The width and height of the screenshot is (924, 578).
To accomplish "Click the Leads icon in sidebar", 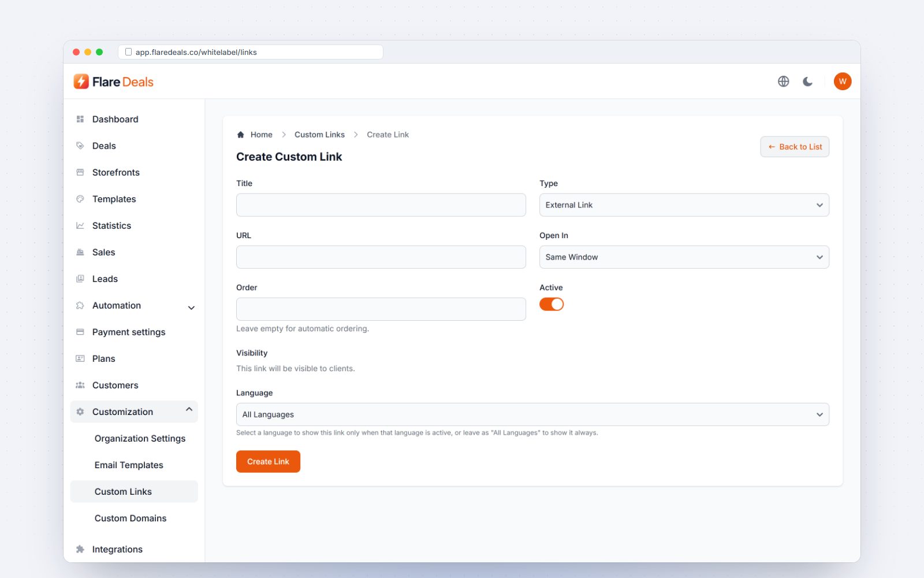I will [x=80, y=279].
